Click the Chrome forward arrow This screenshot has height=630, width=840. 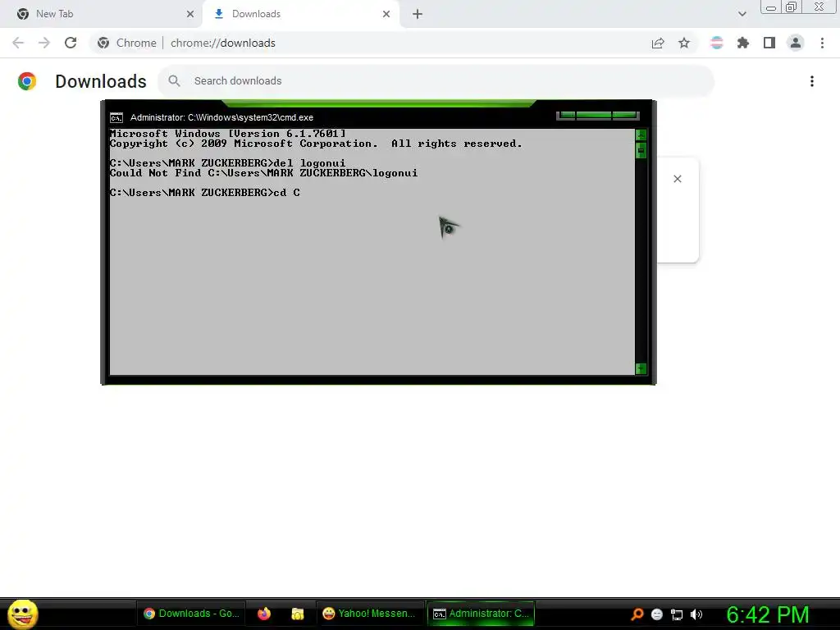(x=44, y=43)
